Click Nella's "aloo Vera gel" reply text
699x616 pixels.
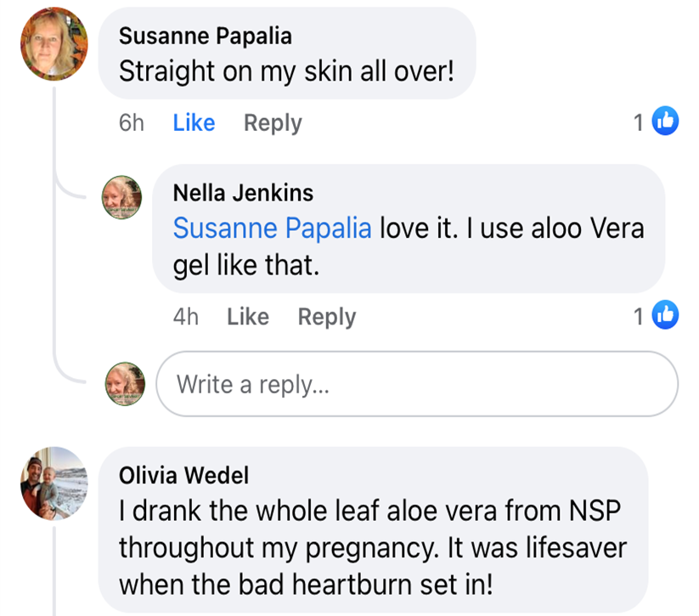[x=510, y=229]
